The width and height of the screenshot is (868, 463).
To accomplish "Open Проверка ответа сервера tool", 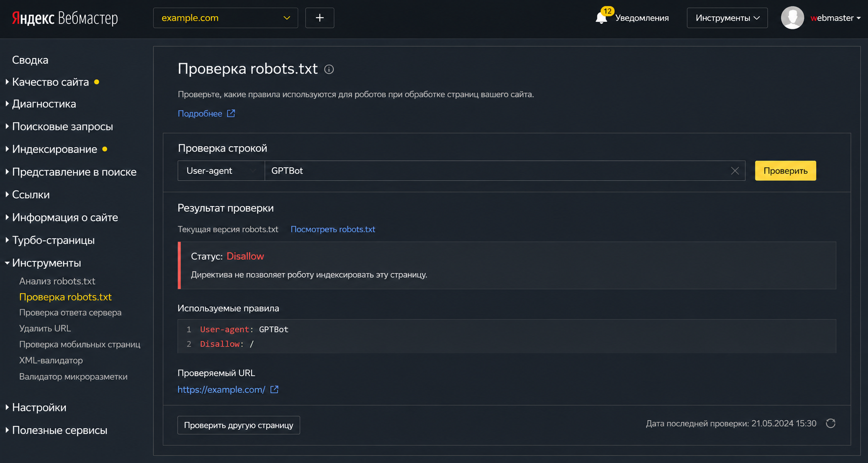I will point(70,312).
